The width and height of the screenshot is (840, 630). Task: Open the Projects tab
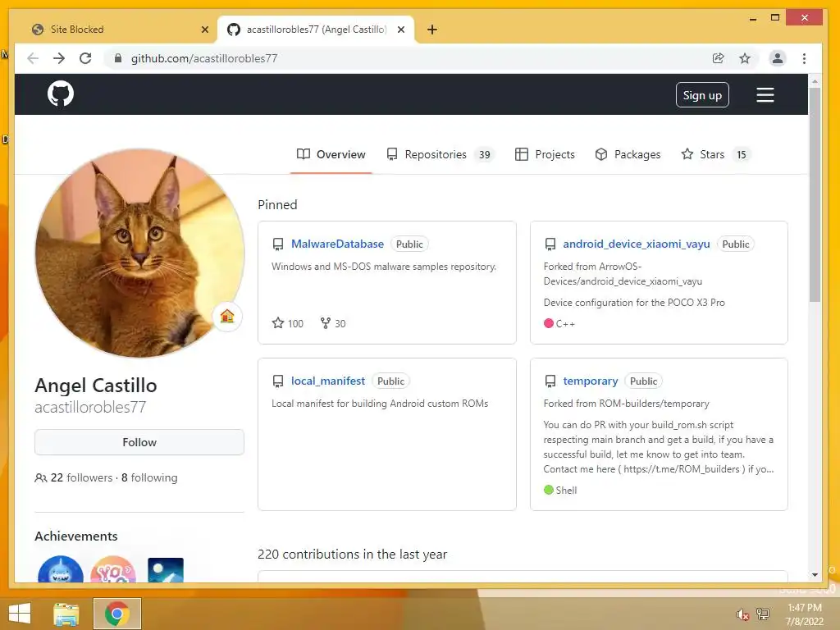[545, 154]
